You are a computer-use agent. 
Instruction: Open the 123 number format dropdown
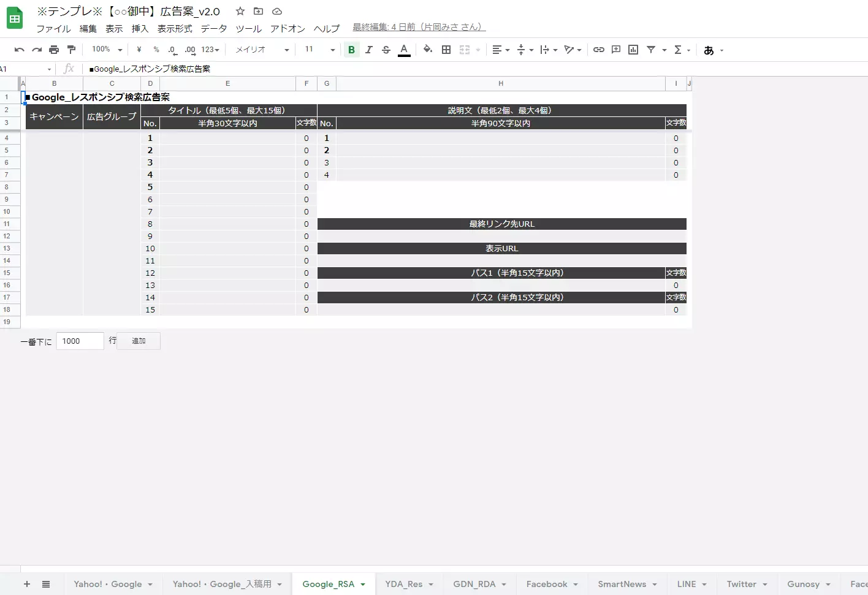[210, 50]
